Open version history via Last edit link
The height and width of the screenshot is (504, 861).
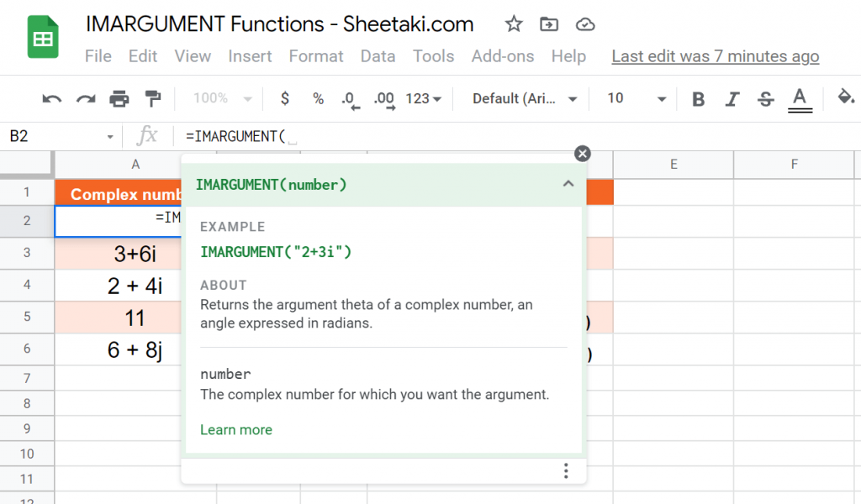[x=715, y=56]
